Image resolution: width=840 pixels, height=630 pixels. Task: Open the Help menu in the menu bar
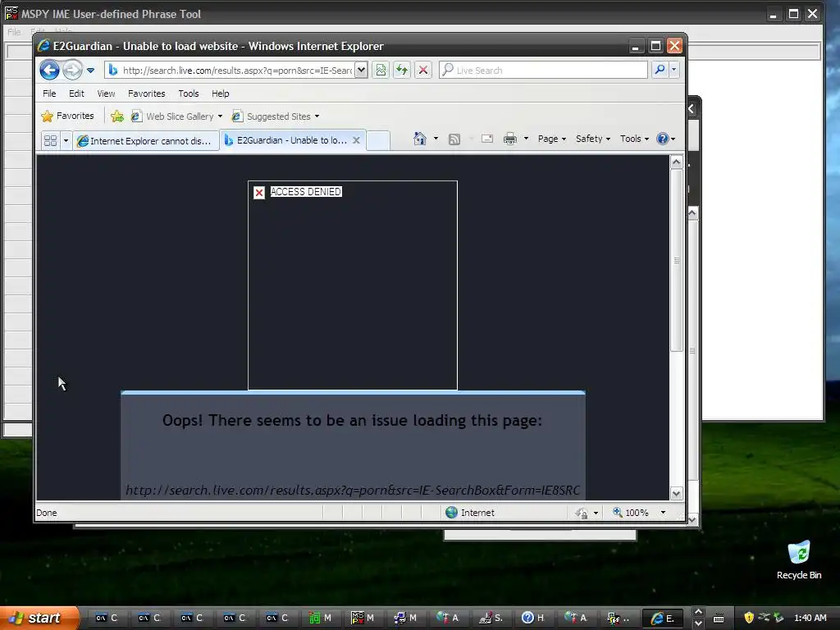pos(220,94)
